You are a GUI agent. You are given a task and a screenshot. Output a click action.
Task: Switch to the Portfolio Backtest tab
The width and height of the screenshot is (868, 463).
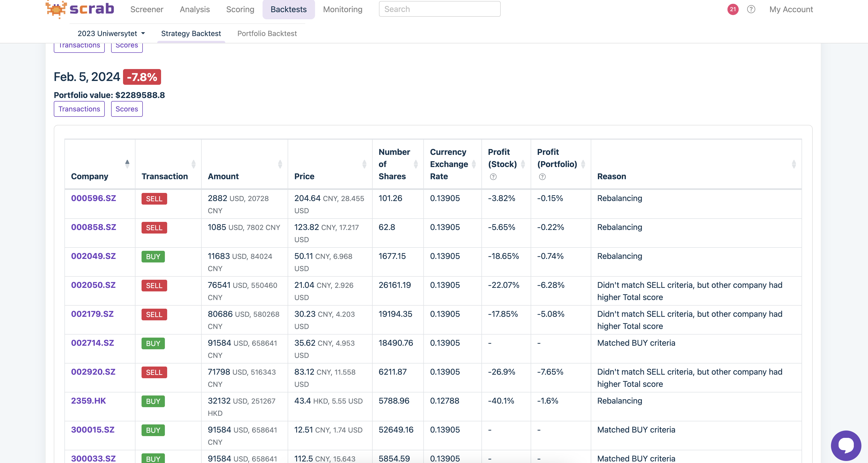coord(267,34)
